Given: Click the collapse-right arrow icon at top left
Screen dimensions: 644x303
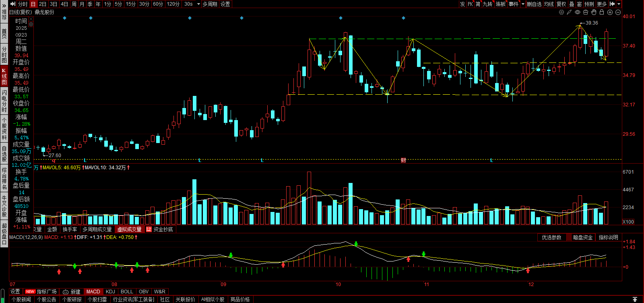Looking at the screenshot, I should tap(12, 4).
